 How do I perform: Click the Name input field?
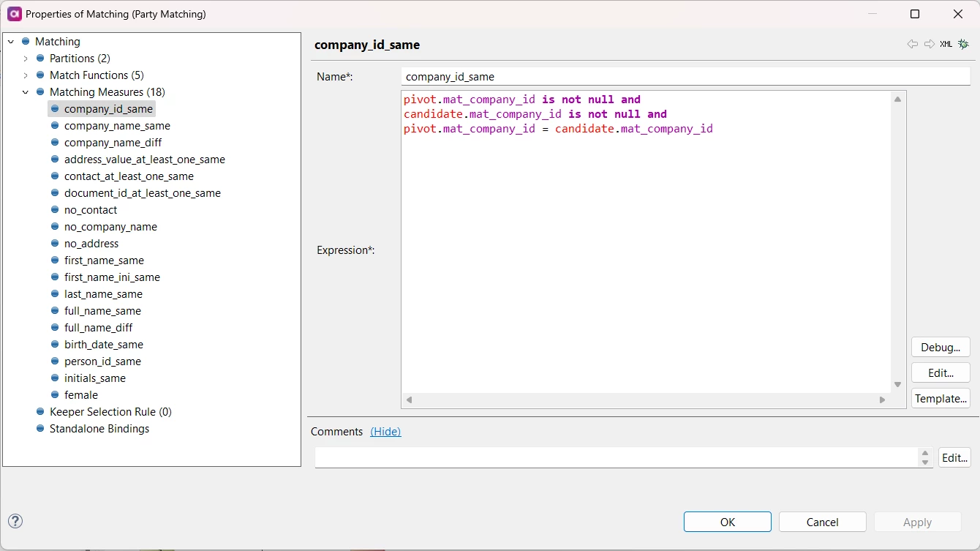pyautogui.click(x=685, y=76)
